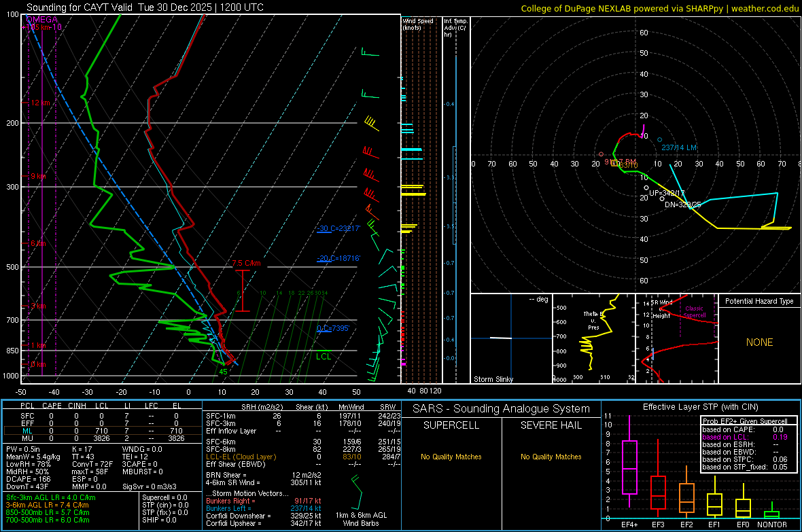
Task: Click the '0 C=7395'' freezing level label
Action: click(333, 328)
